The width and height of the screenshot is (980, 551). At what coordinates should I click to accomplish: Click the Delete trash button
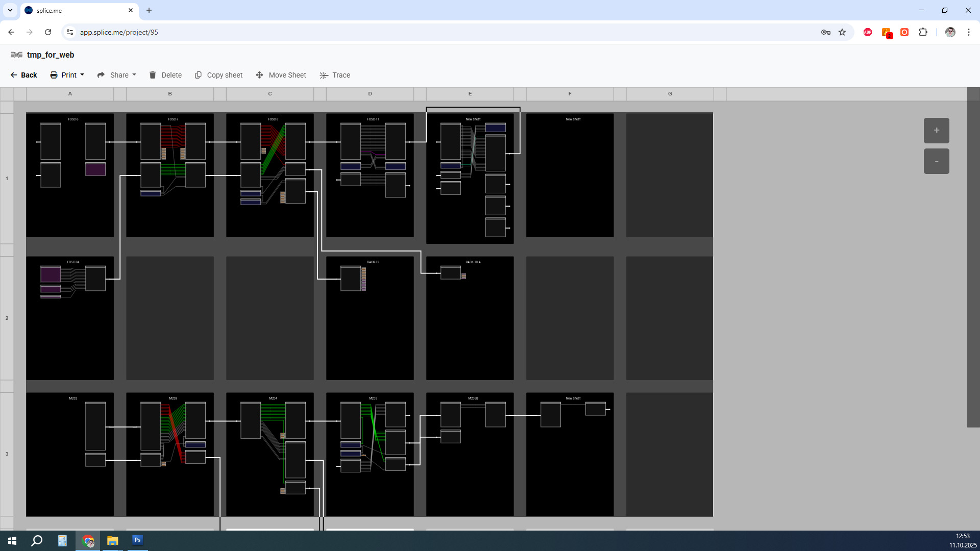click(165, 75)
